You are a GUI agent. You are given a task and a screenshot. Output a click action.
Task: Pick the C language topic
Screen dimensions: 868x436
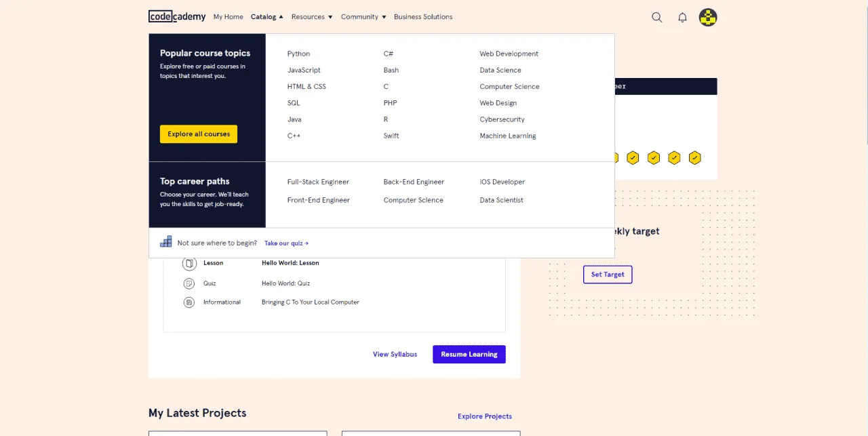pyautogui.click(x=386, y=87)
